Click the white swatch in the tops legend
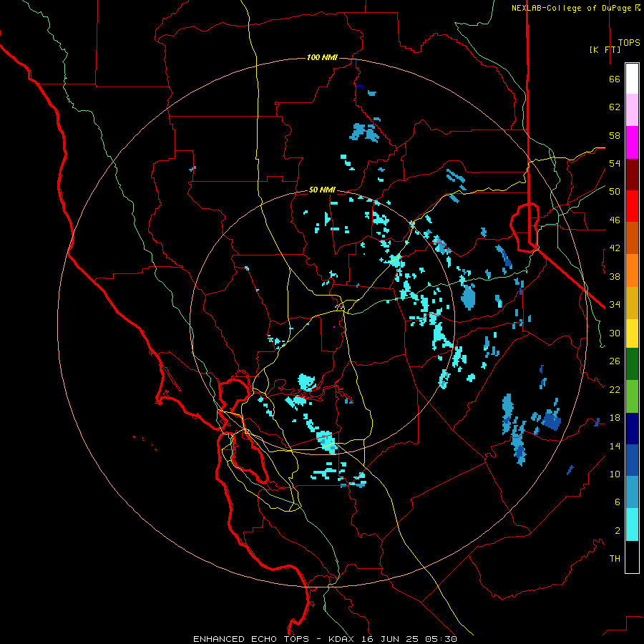The height and width of the screenshot is (644, 644). coord(632,79)
